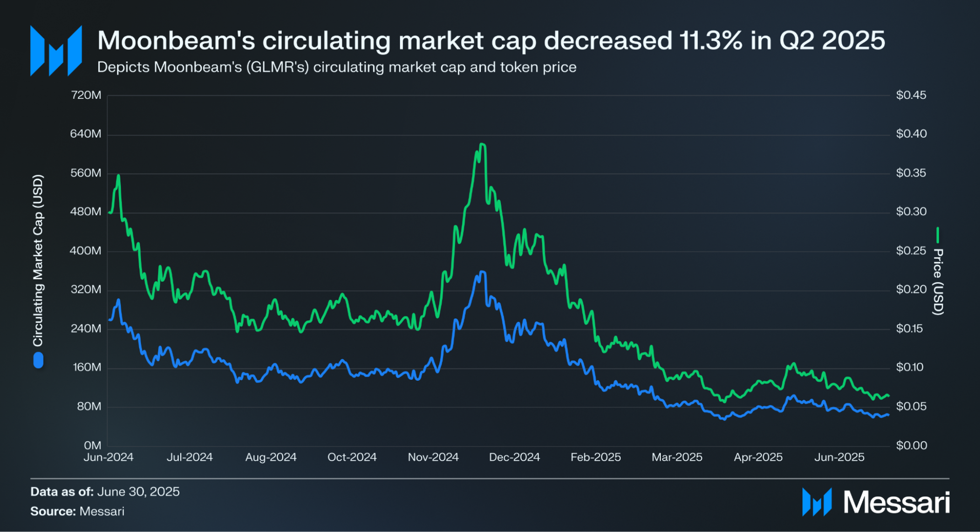Click the Messari wordmark at bottom right
The height and width of the screenshot is (532, 980).
click(x=897, y=502)
